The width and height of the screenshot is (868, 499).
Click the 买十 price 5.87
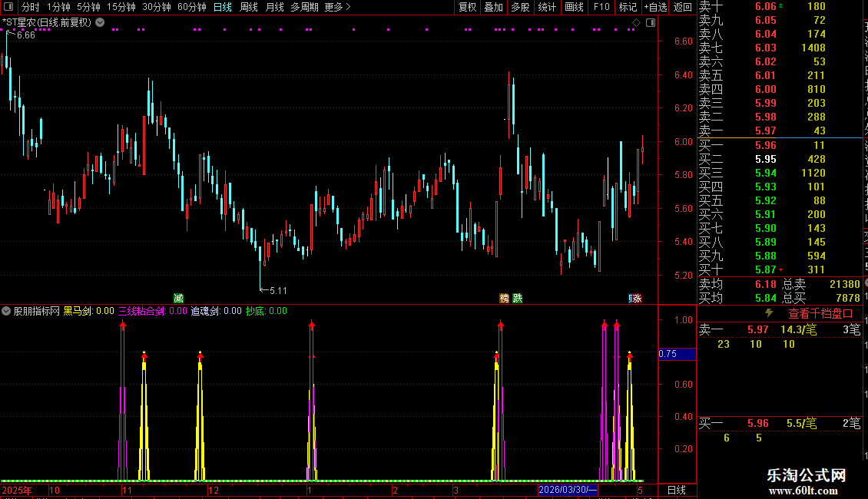[x=766, y=270]
